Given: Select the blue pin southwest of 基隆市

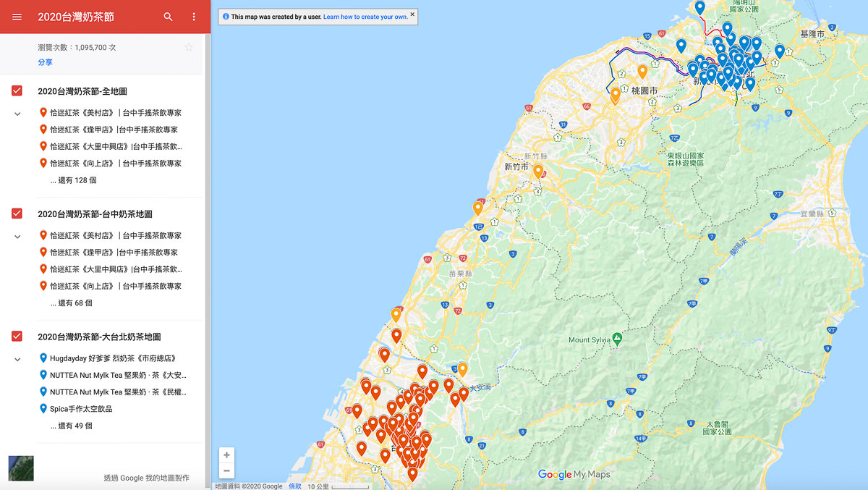Looking at the screenshot, I should (780, 51).
